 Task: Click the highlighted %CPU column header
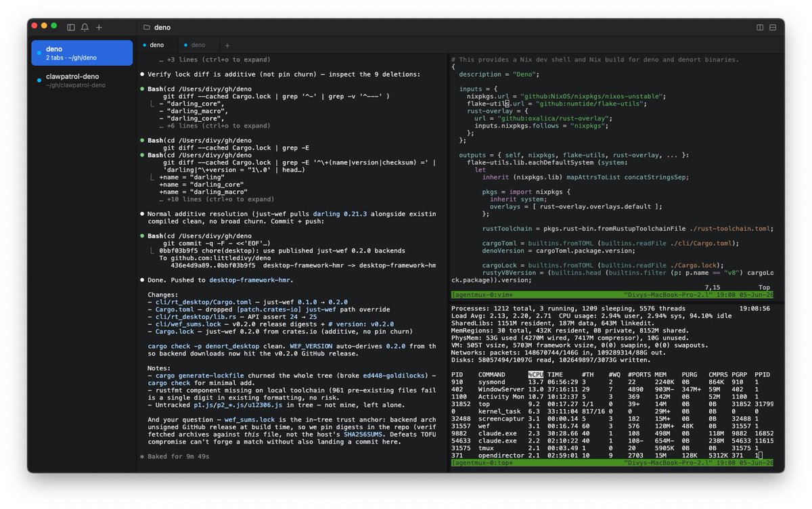pyautogui.click(x=535, y=374)
